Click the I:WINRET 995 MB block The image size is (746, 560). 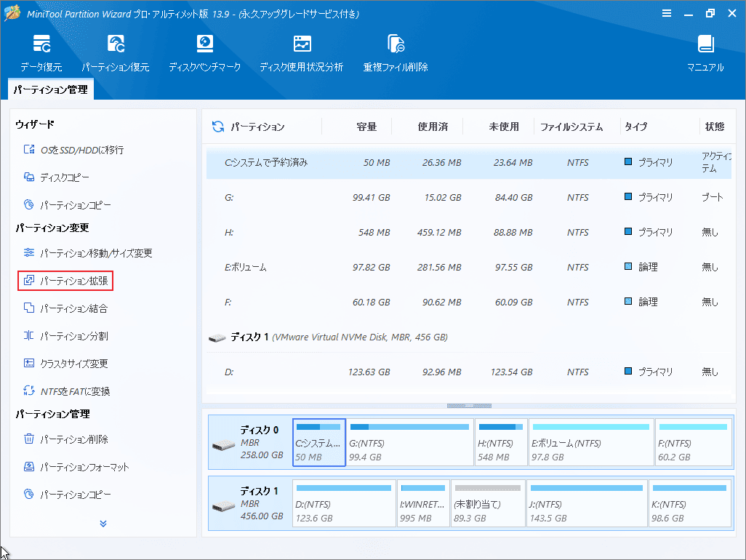pos(423,503)
